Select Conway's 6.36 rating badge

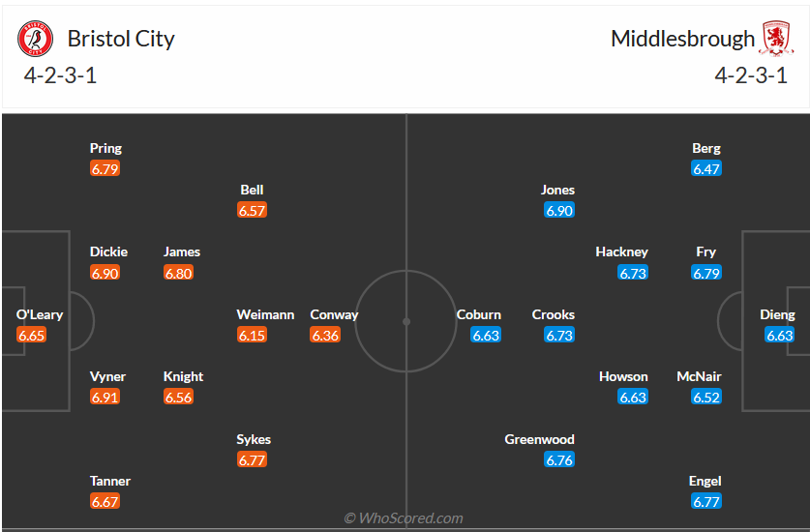click(x=325, y=336)
